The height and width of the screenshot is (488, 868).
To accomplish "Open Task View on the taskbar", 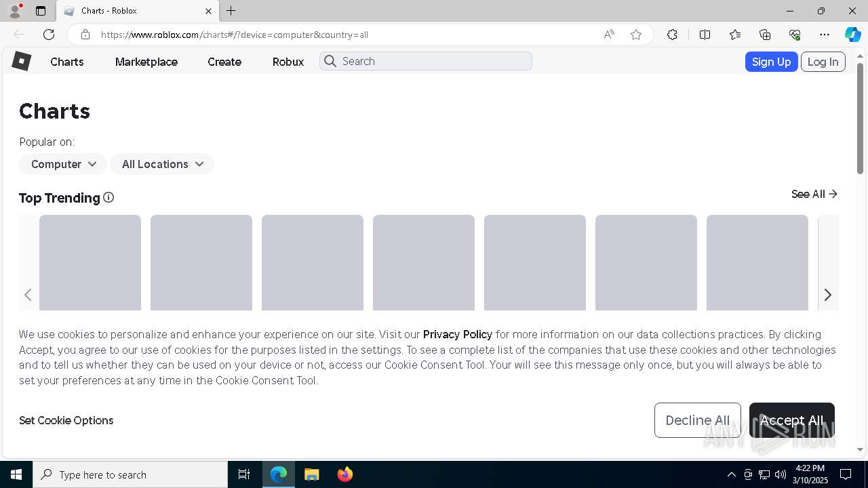I will pyautogui.click(x=244, y=474).
